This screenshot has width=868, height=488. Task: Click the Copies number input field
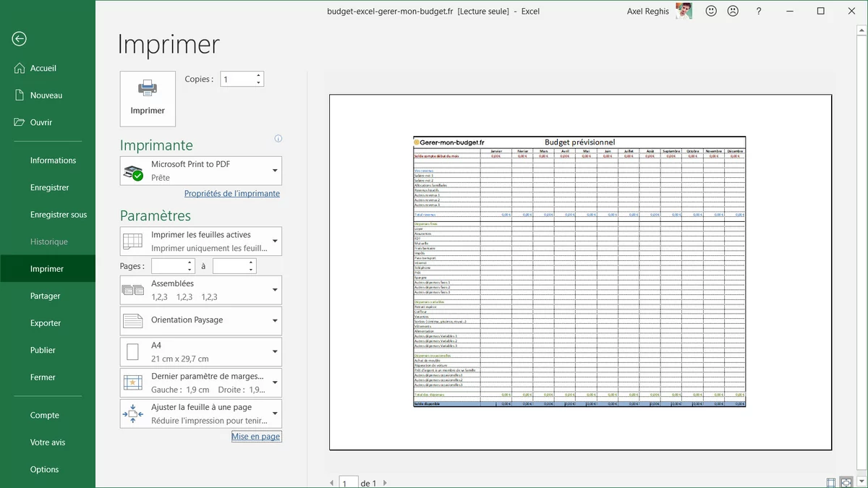coord(237,80)
